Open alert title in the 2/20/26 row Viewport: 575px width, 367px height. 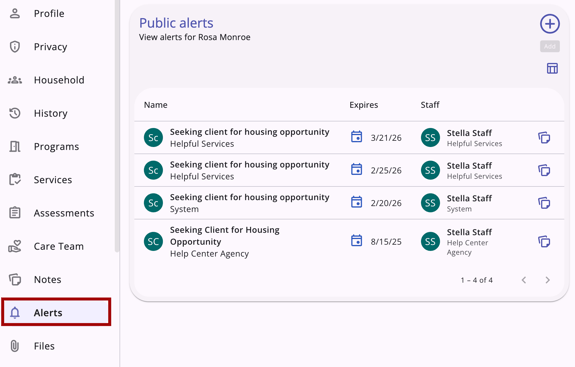(249, 197)
